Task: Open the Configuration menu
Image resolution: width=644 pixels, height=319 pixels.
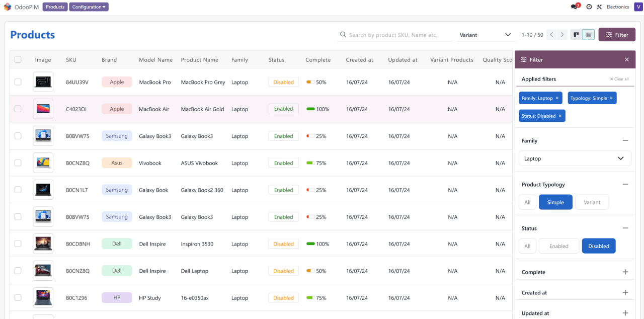Action: (89, 7)
